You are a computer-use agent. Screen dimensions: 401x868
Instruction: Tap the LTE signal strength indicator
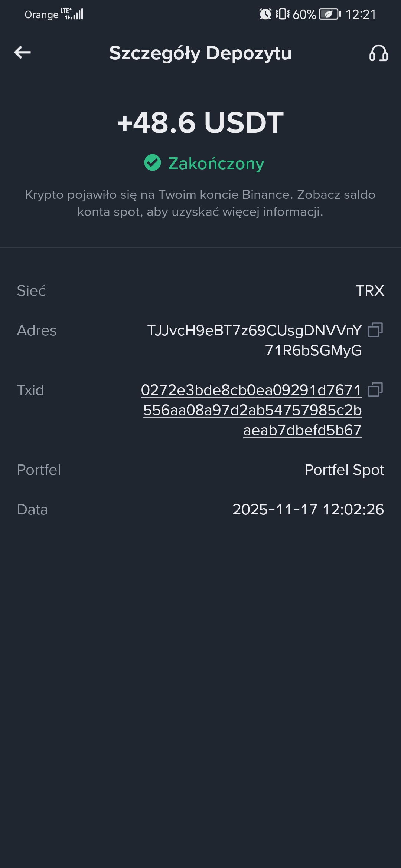74,14
